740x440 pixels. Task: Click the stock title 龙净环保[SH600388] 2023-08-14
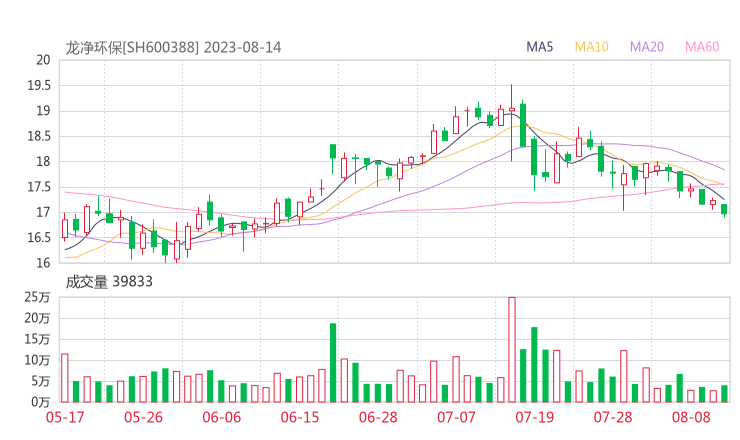[173, 47]
